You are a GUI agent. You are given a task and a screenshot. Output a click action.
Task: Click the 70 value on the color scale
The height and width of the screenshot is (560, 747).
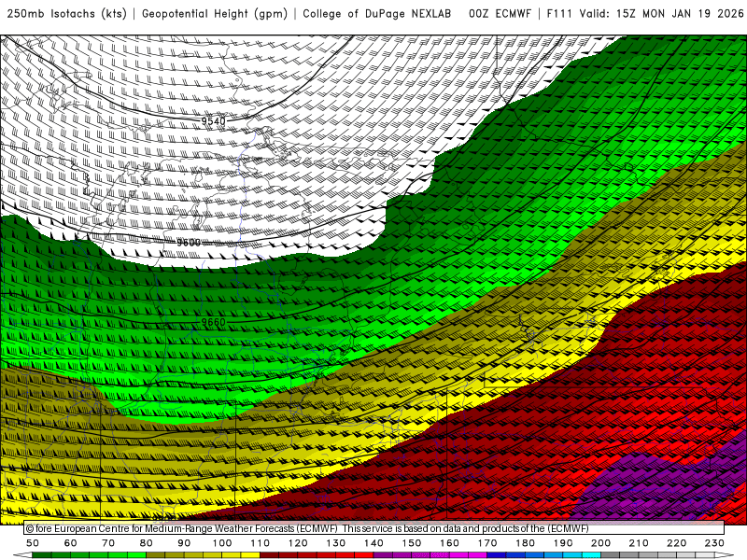coord(108,543)
